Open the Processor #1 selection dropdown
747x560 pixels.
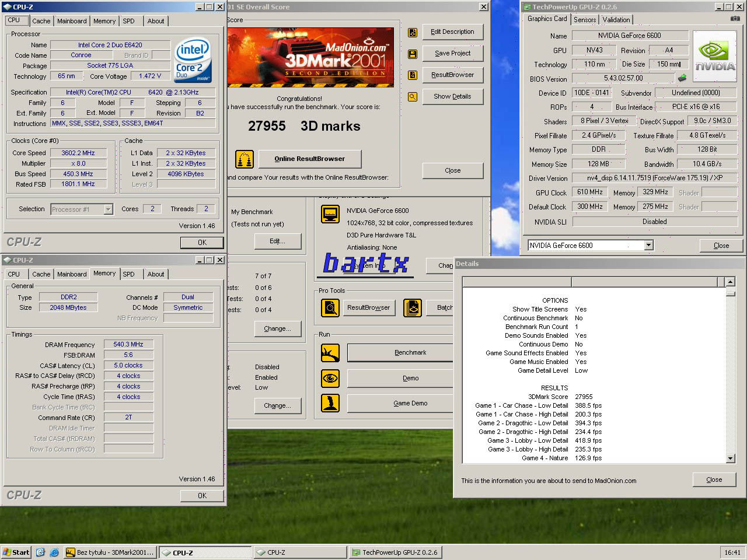(108, 209)
